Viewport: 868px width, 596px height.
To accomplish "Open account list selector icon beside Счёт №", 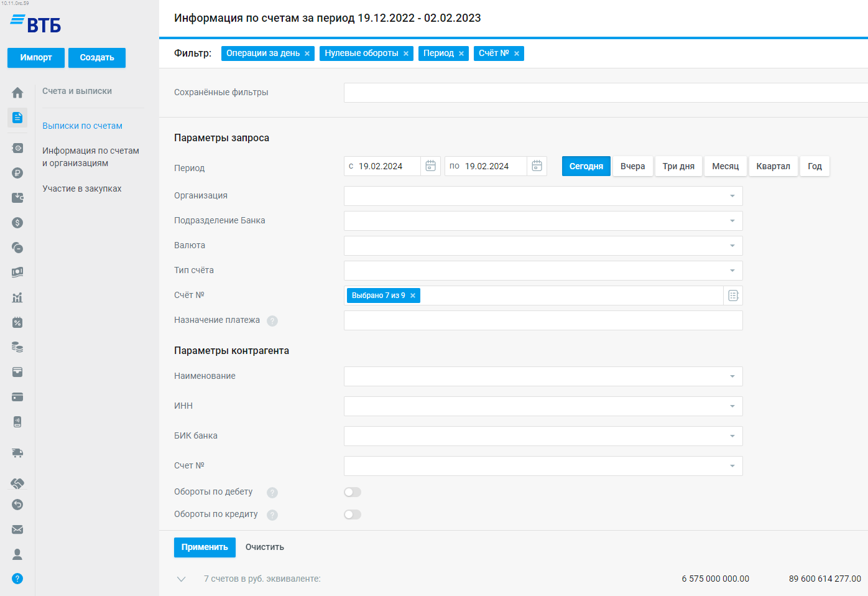I will (733, 296).
